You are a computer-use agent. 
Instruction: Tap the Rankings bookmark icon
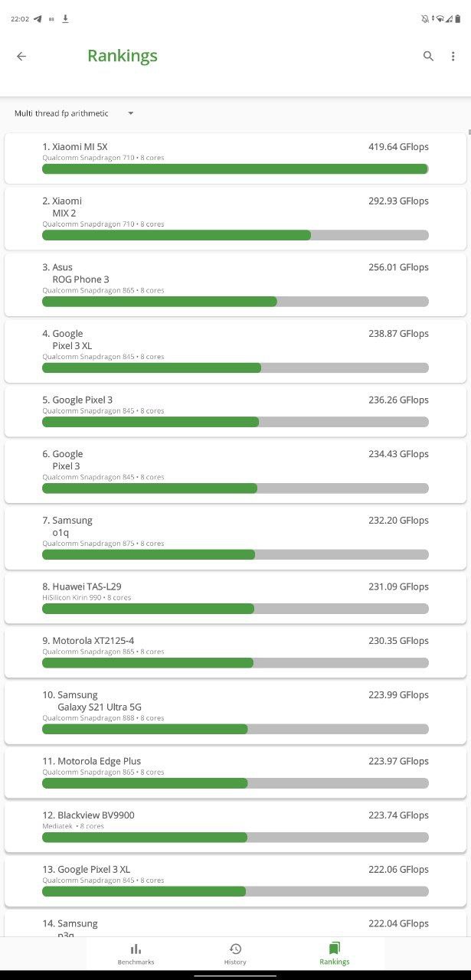[x=335, y=949]
